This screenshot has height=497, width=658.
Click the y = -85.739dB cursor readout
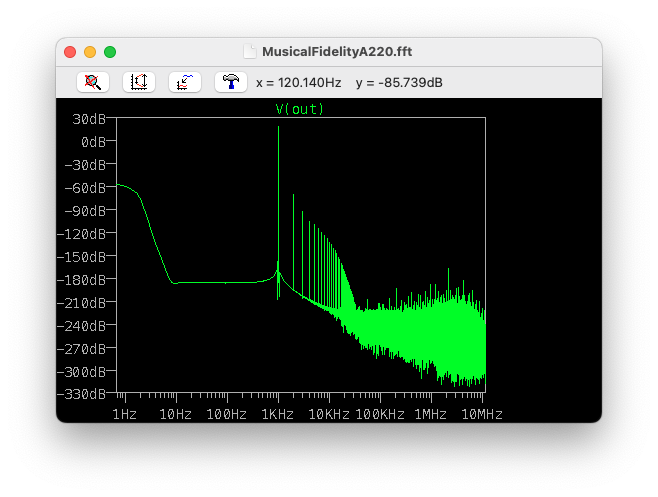399,83
